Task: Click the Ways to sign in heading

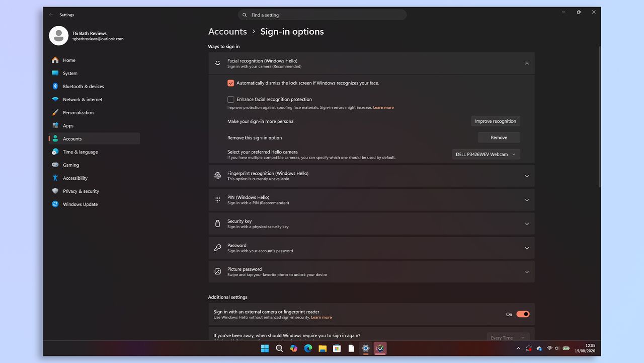Action: (x=224, y=47)
